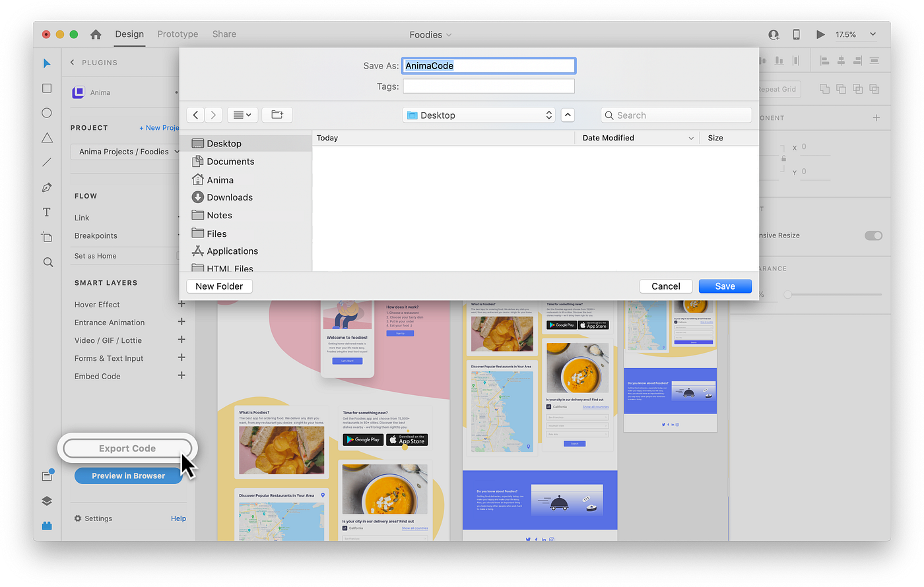Click the invite user avatar icon

click(774, 34)
